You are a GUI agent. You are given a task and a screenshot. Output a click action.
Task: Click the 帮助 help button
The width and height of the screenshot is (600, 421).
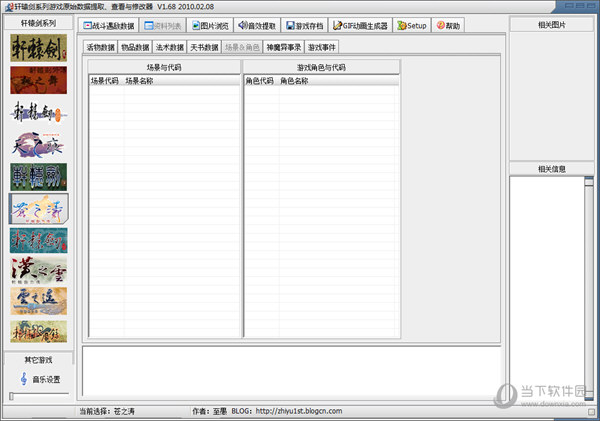point(449,25)
